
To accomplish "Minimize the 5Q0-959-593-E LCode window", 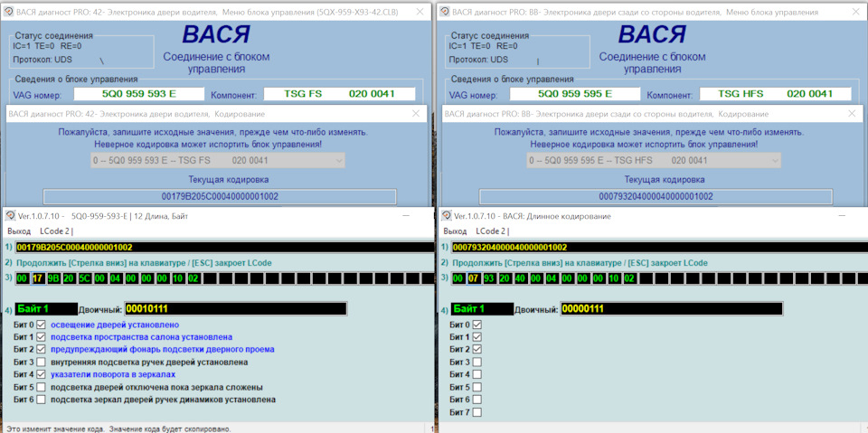I will (407, 216).
